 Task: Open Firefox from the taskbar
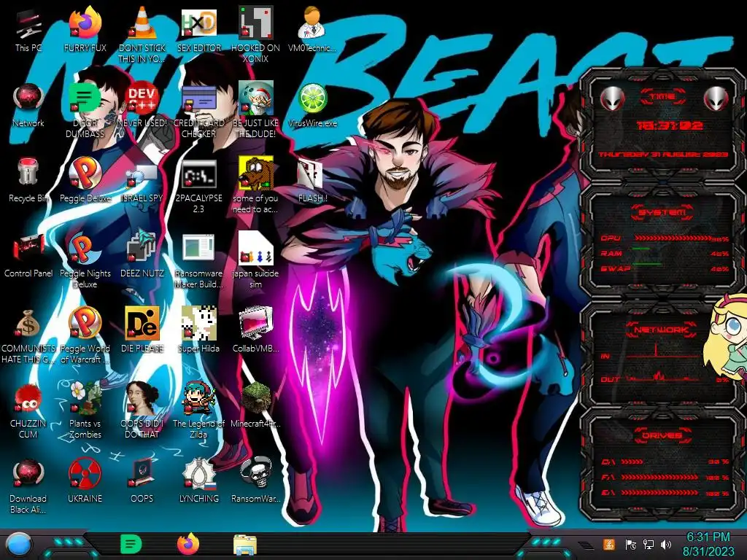188,544
